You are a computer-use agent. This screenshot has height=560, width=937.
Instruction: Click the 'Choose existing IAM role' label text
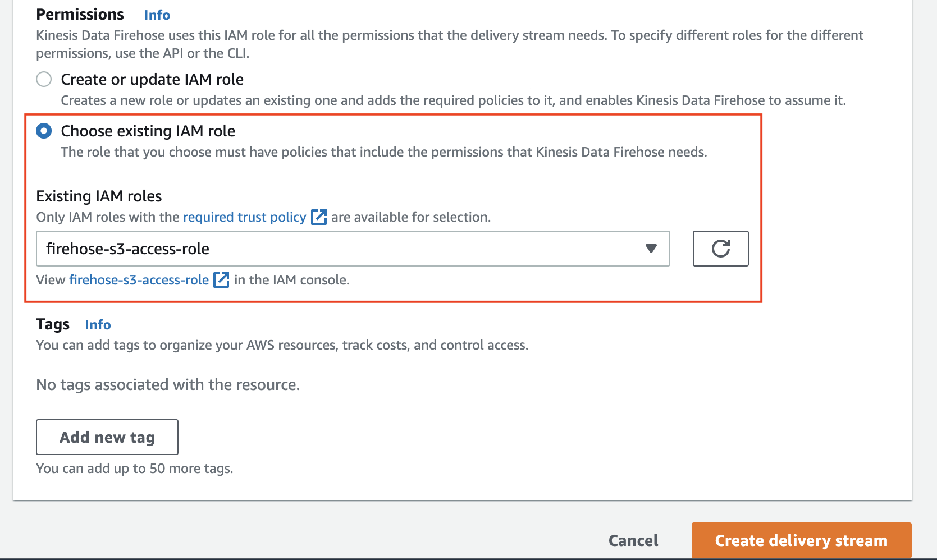[x=148, y=131]
